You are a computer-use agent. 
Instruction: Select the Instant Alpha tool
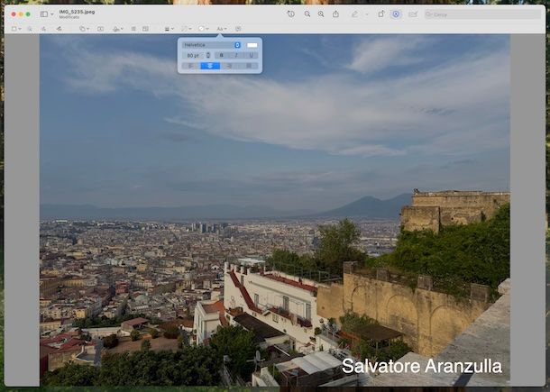click(30, 29)
